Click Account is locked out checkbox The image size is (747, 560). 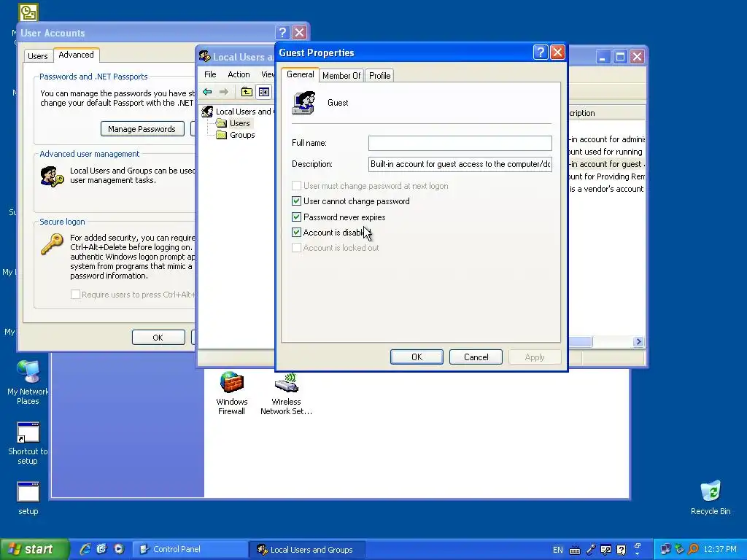pos(296,248)
